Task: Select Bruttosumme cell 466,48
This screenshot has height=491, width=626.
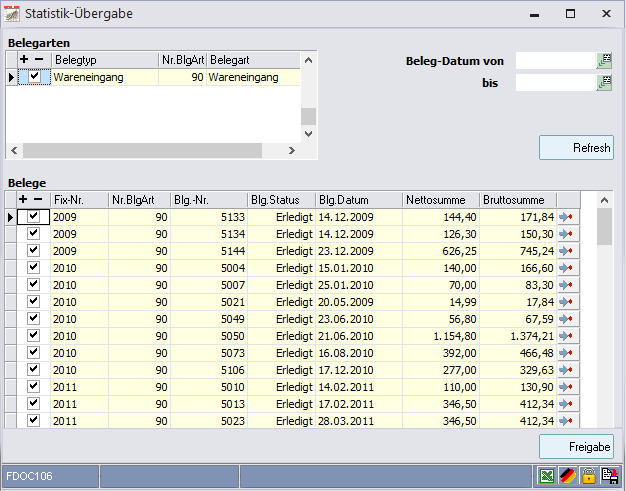Action: pyautogui.click(x=518, y=353)
